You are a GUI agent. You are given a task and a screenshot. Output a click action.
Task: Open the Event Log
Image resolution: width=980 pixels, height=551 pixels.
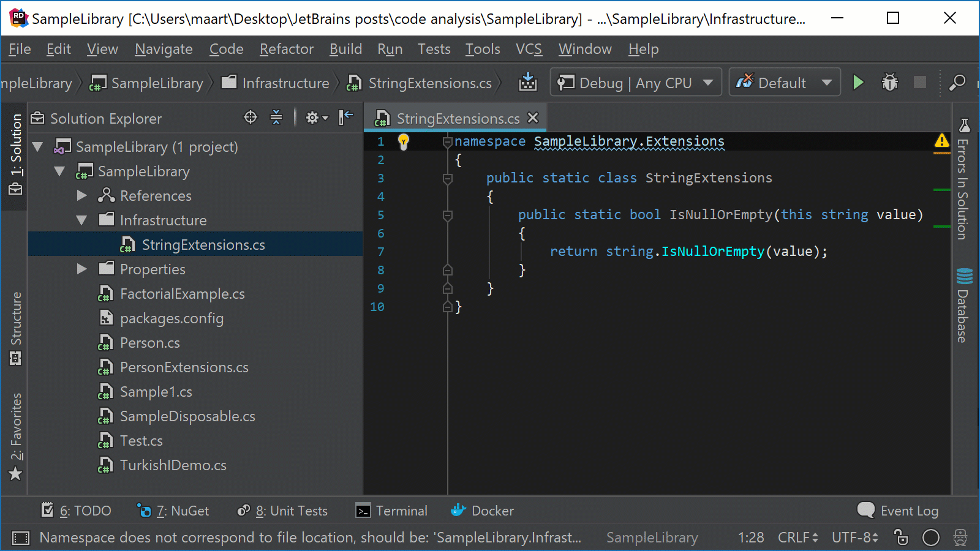click(x=898, y=511)
